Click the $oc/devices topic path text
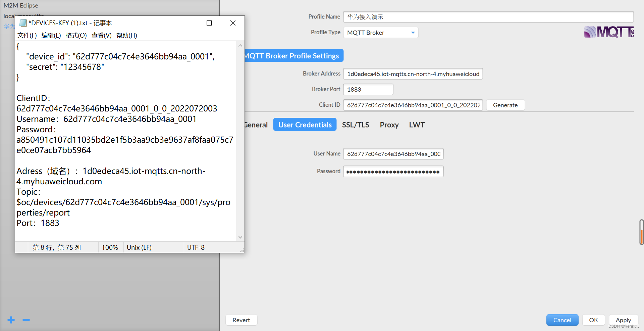Viewport: 644px width, 331px height. coord(123,207)
